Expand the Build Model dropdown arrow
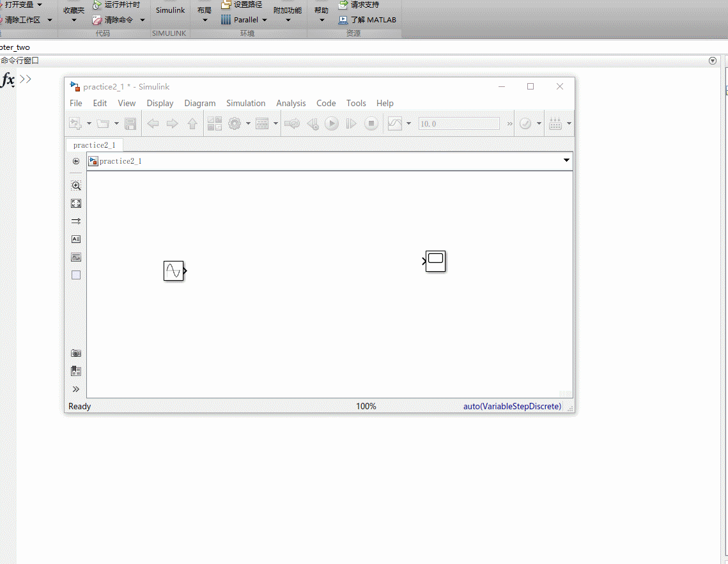 tap(569, 123)
